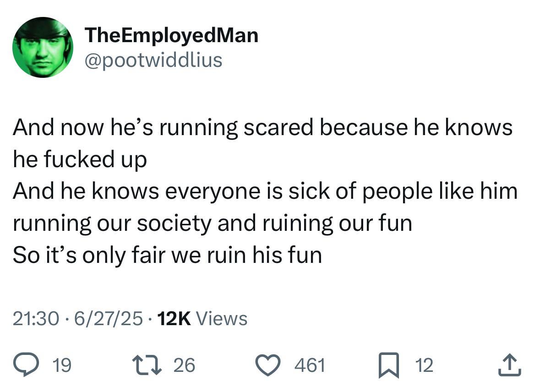
Task: Click the retweet arrows icon
Action: click(147, 365)
